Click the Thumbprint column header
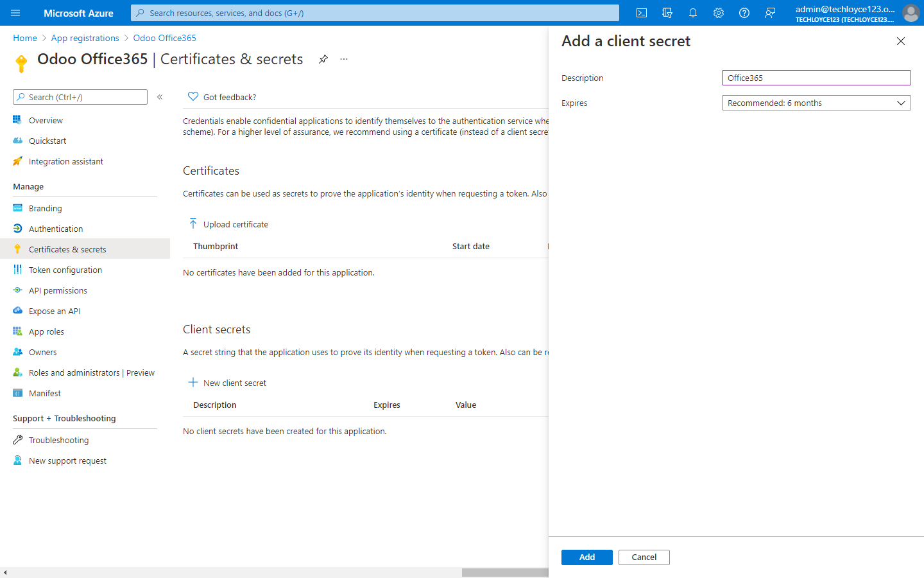The height and width of the screenshot is (578, 924). 216,246
